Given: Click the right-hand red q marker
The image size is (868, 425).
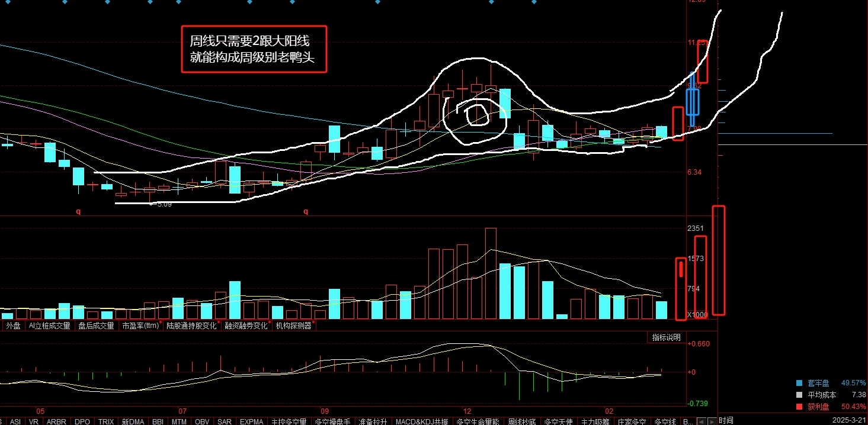Looking at the screenshot, I should point(306,211).
